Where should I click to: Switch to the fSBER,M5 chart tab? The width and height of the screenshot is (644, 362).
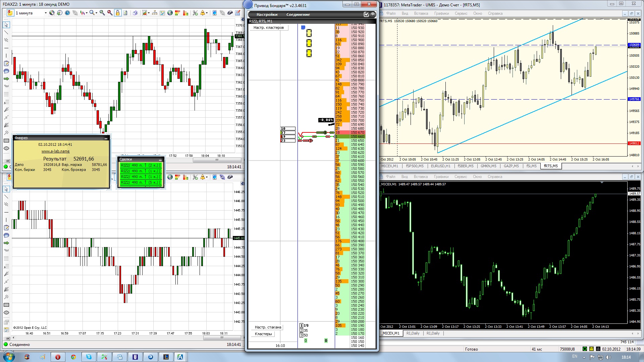pos(466,166)
